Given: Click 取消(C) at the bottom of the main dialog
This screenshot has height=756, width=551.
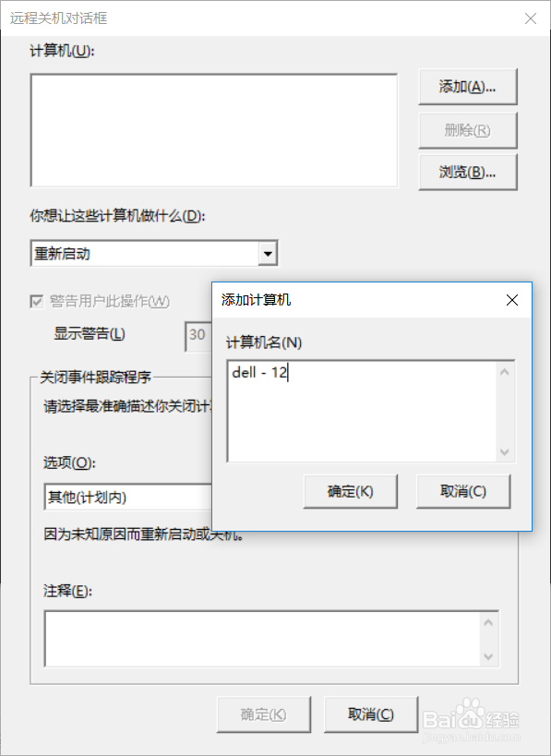Looking at the screenshot, I should [371, 714].
